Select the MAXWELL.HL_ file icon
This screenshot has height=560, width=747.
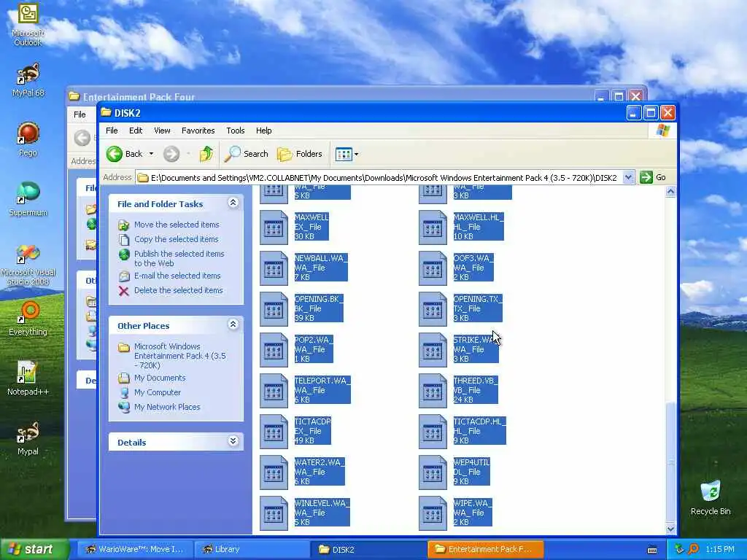click(x=433, y=227)
